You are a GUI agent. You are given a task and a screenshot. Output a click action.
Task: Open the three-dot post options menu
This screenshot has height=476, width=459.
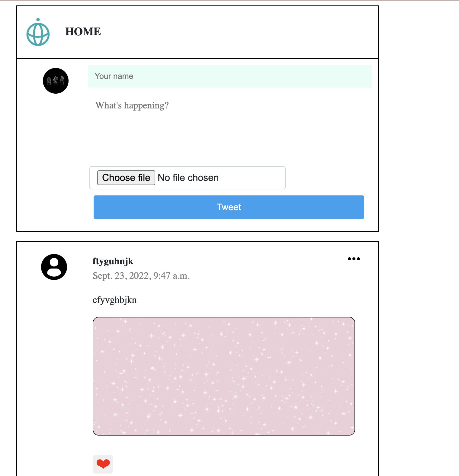[354, 259]
